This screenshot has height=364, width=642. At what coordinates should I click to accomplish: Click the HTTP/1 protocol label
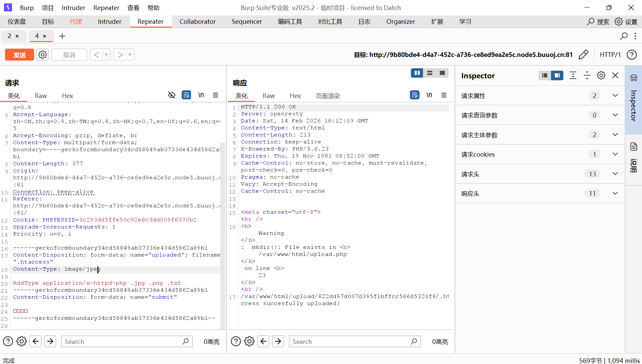click(x=610, y=55)
